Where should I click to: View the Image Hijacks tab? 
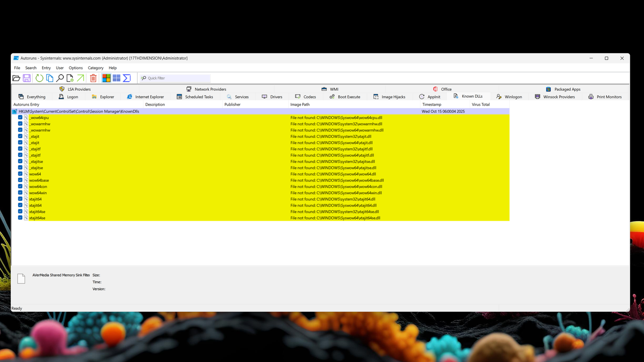pyautogui.click(x=389, y=97)
